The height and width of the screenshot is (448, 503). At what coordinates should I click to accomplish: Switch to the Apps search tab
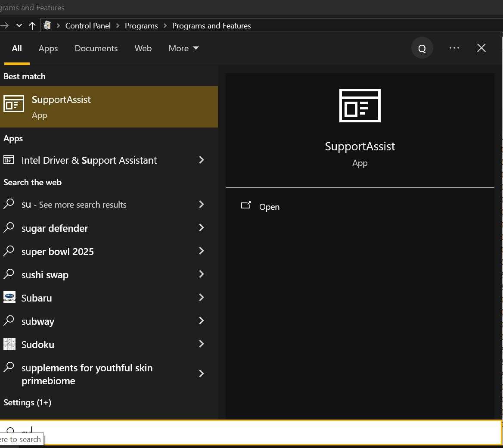point(48,48)
